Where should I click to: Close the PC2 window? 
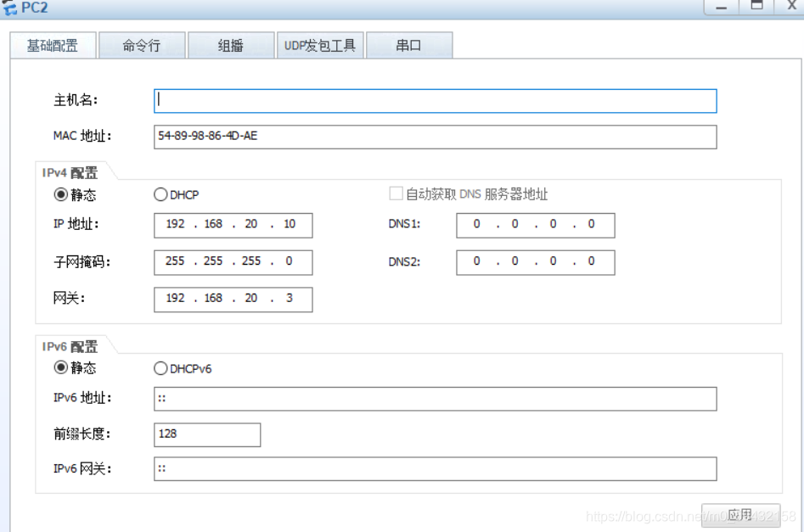tap(791, 6)
